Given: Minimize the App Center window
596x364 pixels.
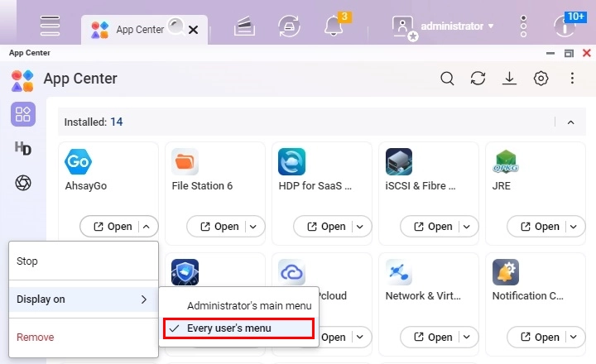Looking at the screenshot, I should coord(550,53).
